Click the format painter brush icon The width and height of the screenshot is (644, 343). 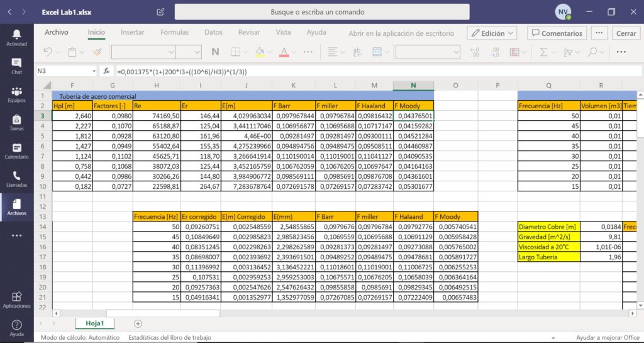point(97,52)
